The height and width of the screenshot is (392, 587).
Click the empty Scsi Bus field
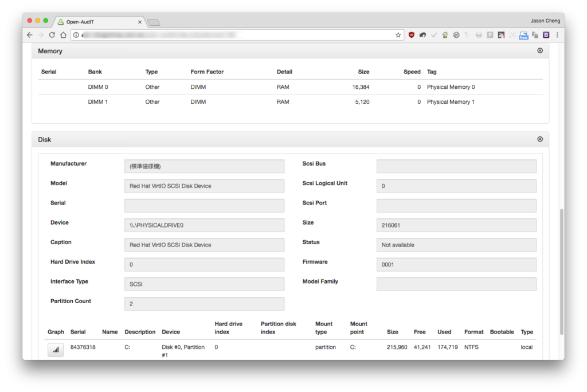[456, 166]
